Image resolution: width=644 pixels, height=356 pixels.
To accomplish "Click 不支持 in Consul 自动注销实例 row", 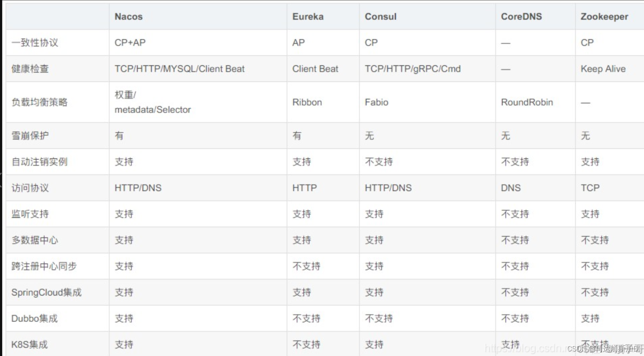I will click(x=379, y=162).
